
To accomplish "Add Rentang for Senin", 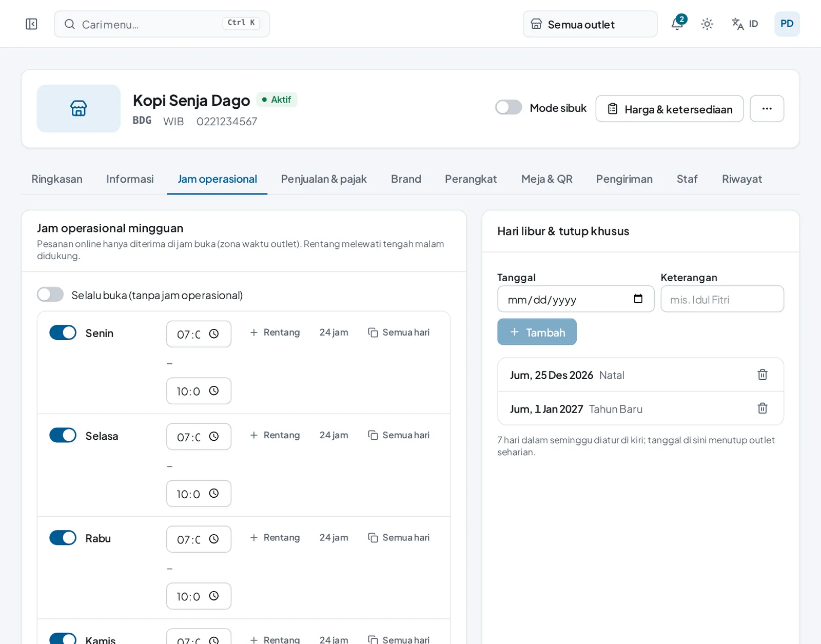I will [275, 333].
